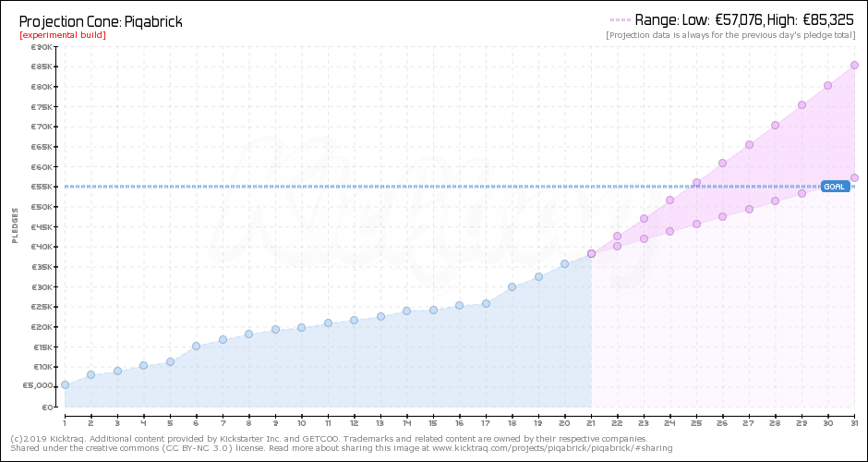
Task: Click the '€65K' y-axis label
Action: click(x=42, y=147)
